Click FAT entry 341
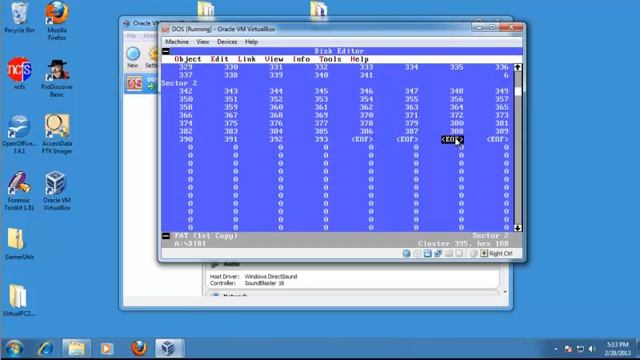The image size is (640, 360). pyautogui.click(x=366, y=76)
